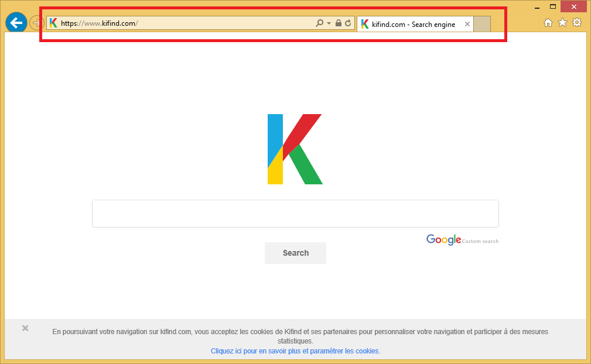Screen dimensions: 591x364
Task: Click the Kifind favicon in the address bar
Action: (53, 23)
